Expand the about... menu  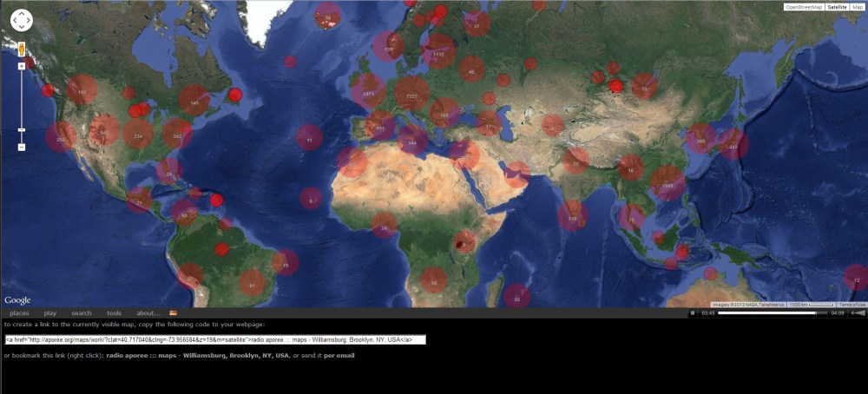[x=148, y=312]
